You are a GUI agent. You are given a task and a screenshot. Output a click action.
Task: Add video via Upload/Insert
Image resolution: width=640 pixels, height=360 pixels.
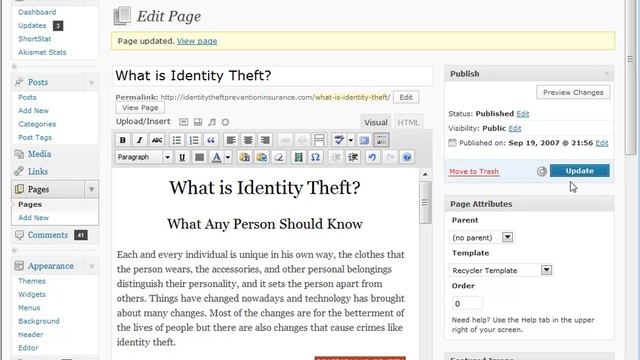point(198,122)
